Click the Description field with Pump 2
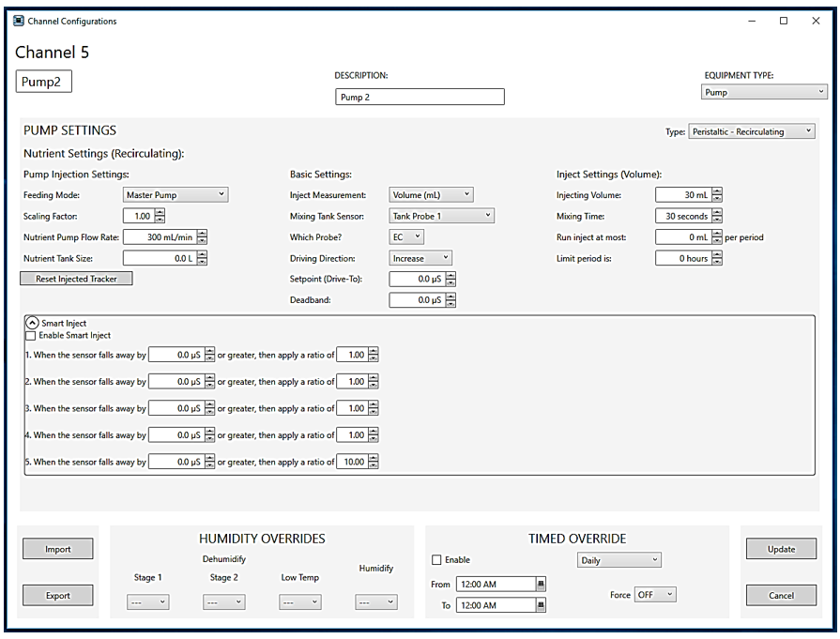This screenshot has width=840, height=639. 420,97
